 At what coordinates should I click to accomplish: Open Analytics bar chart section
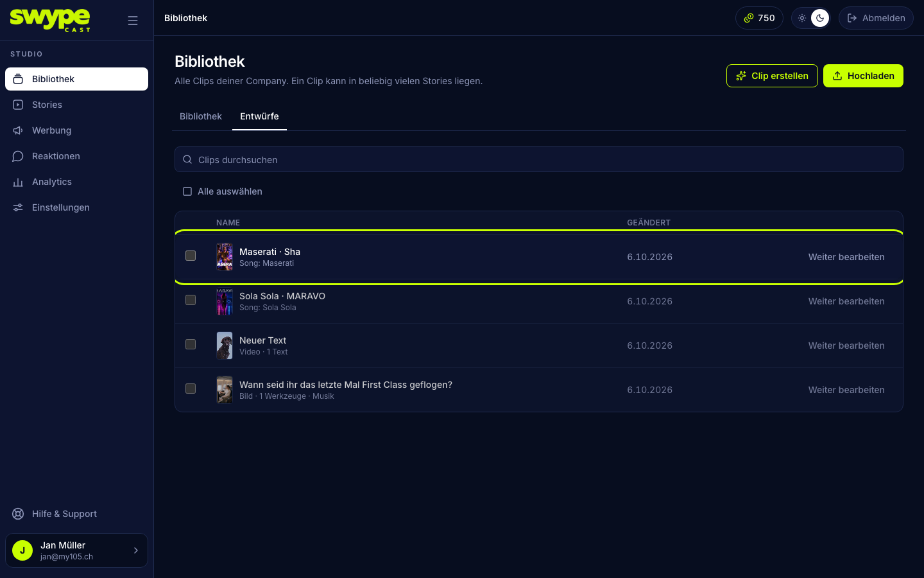tap(76, 182)
